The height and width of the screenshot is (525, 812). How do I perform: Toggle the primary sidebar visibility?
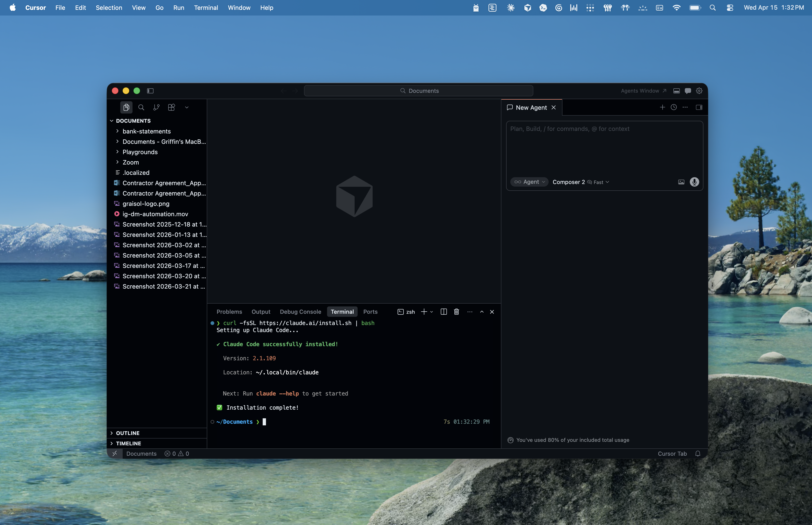pos(150,91)
